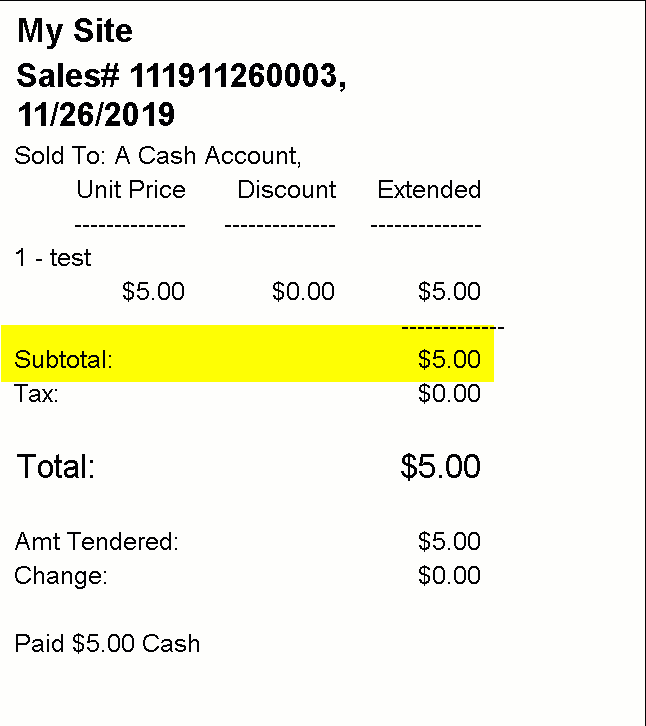Image resolution: width=646 pixels, height=726 pixels.
Task: Click the Tax label
Action: point(37,394)
